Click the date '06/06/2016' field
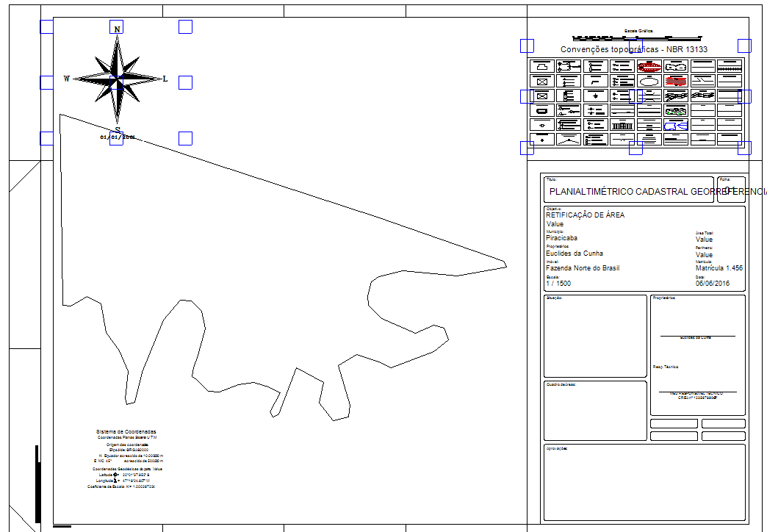The image size is (767, 532). click(x=712, y=284)
